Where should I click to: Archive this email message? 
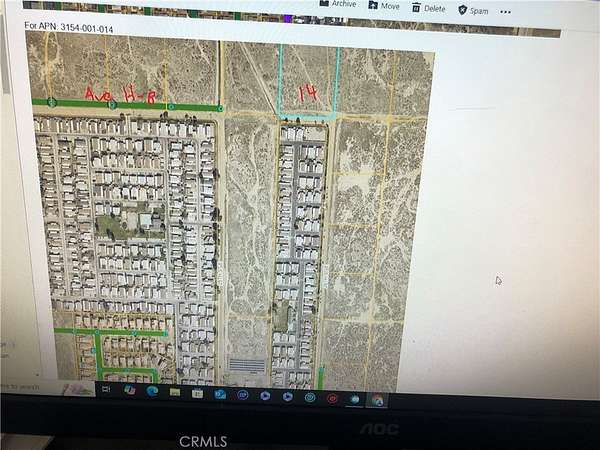point(338,3)
